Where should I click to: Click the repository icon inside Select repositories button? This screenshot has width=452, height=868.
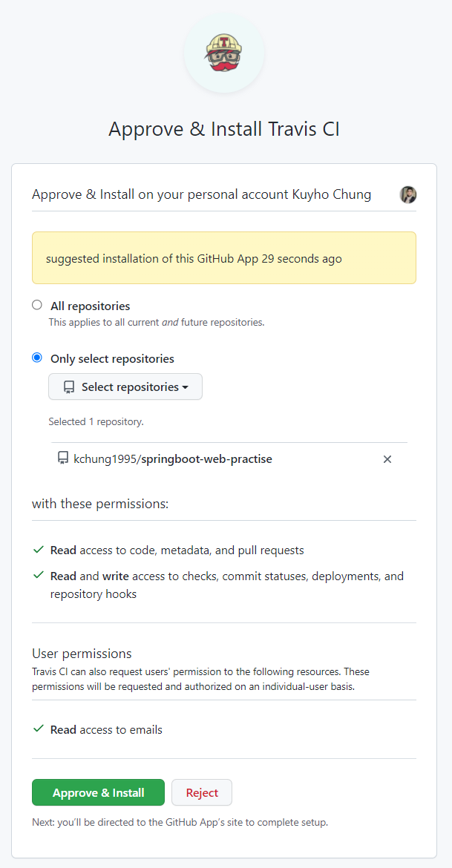[69, 387]
